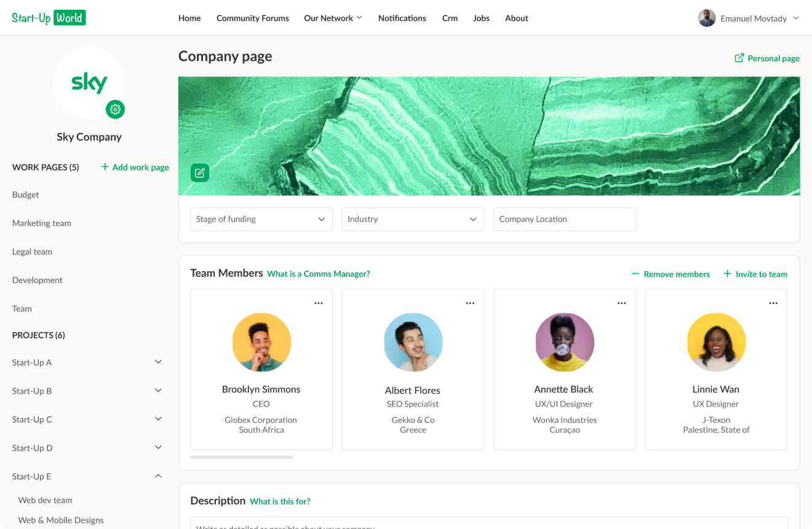Click the Start-Up World logo
Image resolution: width=812 pixels, height=529 pixels.
49,18
